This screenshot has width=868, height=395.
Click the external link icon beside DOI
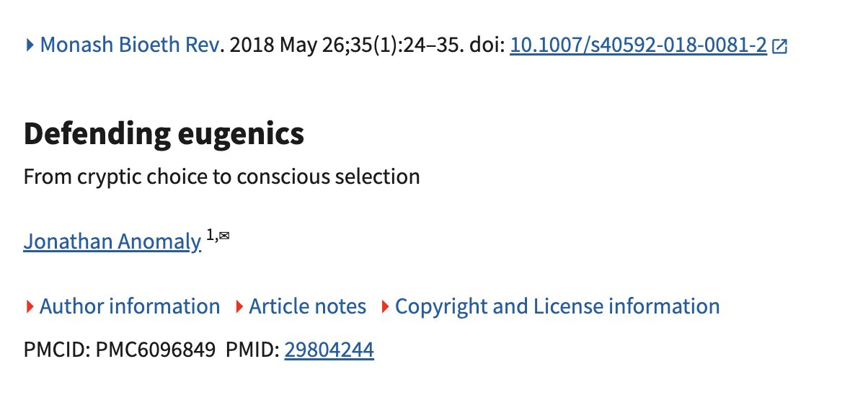[x=779, y=47]
